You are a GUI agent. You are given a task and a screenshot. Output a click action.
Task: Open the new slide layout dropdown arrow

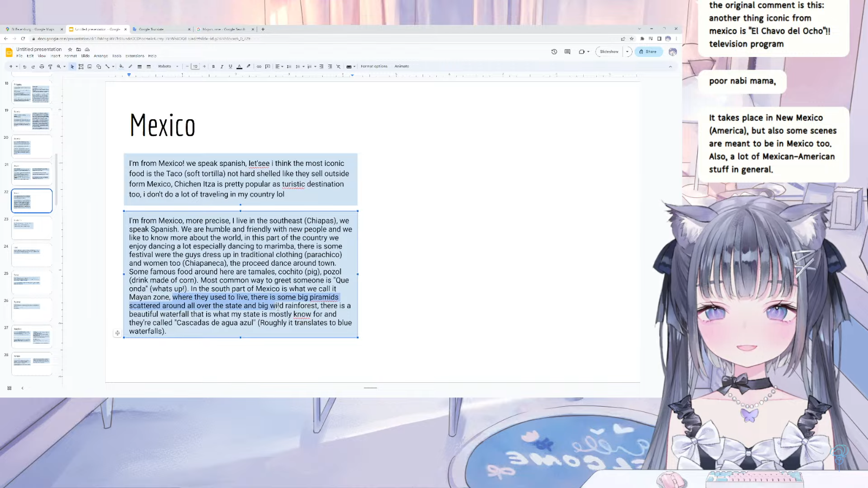point(17,66)
